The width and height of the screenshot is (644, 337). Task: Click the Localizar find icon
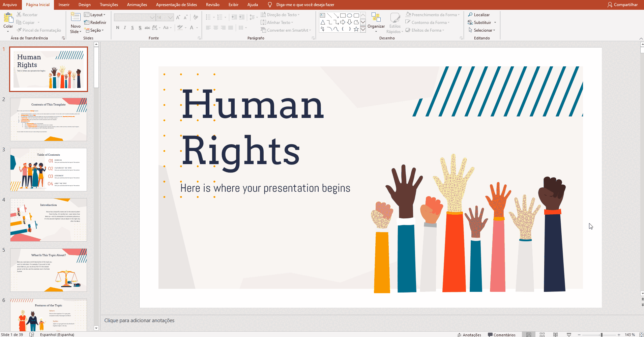coord(470,15)
